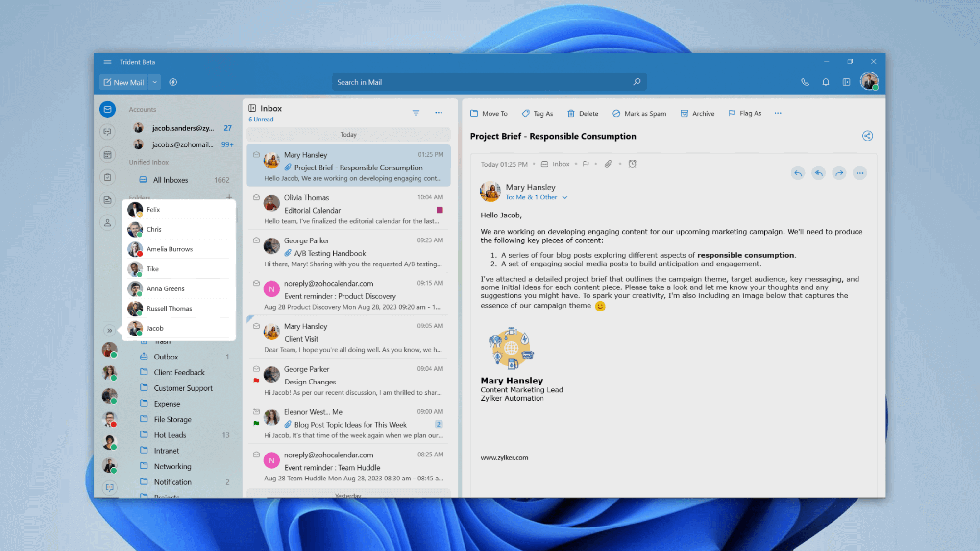
Task: Open the Chat module in sidebar
Action: point(108,132)
